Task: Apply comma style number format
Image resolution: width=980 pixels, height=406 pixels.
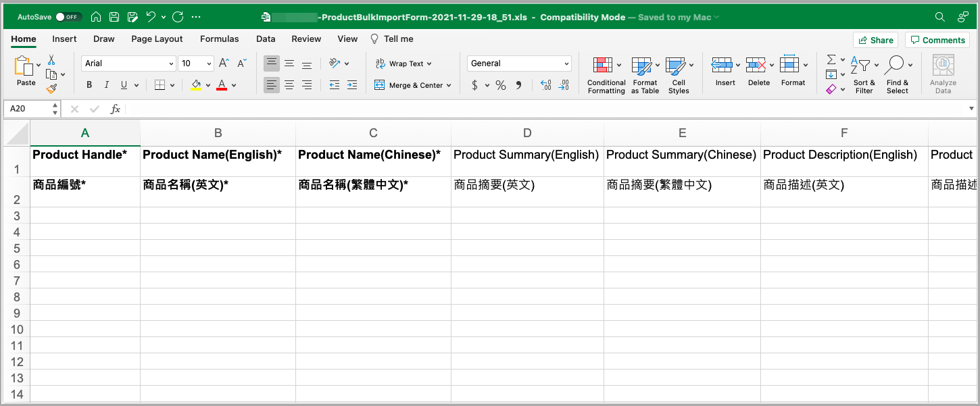Action: pos(518,85)
